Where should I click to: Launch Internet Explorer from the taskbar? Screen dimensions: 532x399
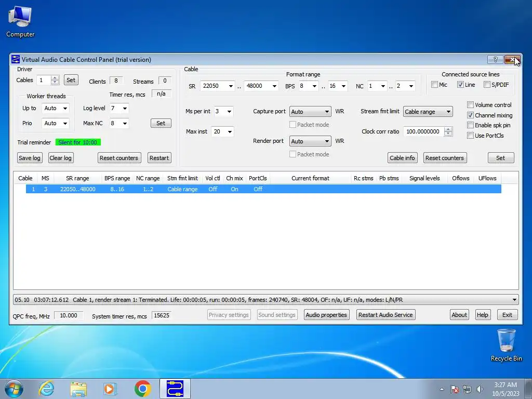point(46,389)
